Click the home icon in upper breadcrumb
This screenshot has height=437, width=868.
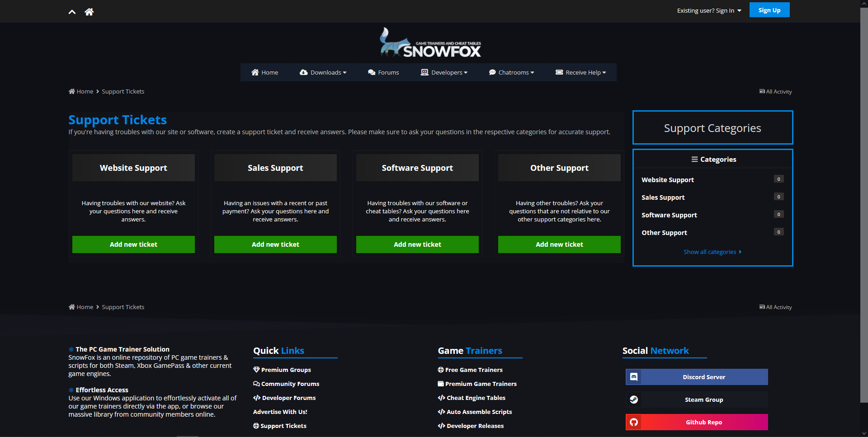pos(72,91)
